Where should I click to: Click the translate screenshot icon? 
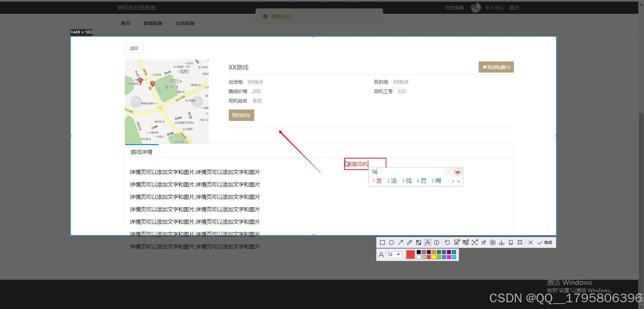(x=466, y=242)
